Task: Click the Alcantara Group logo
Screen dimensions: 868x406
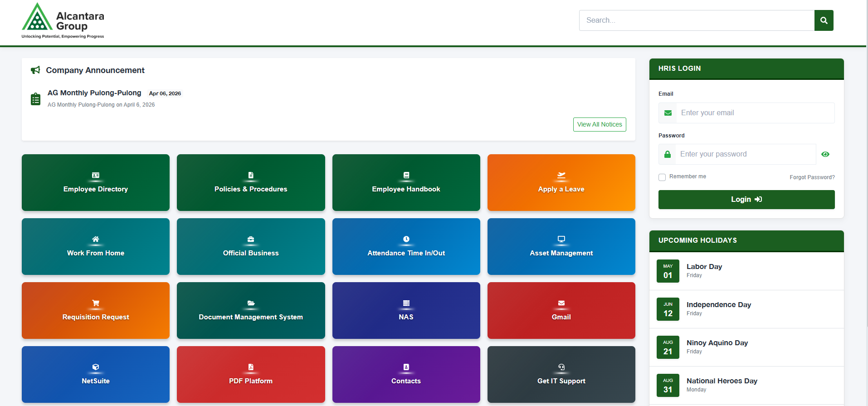Action: point(63,21)
